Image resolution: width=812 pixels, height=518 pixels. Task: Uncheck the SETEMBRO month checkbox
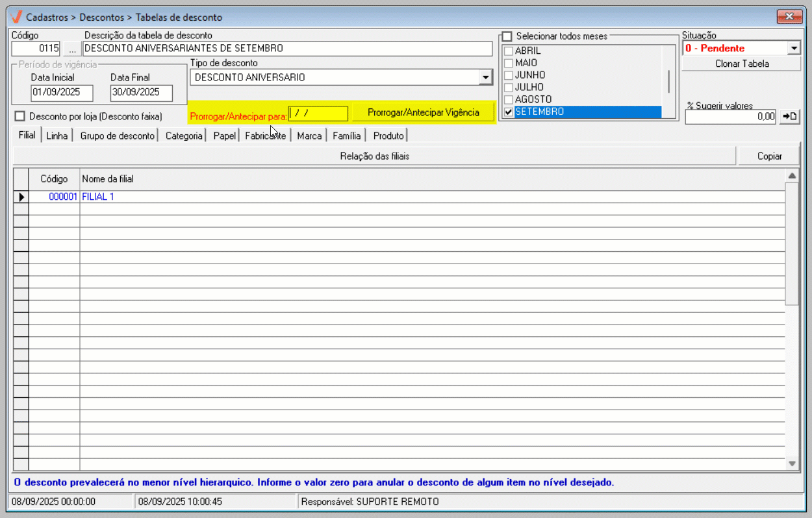[x=509, y=112]
